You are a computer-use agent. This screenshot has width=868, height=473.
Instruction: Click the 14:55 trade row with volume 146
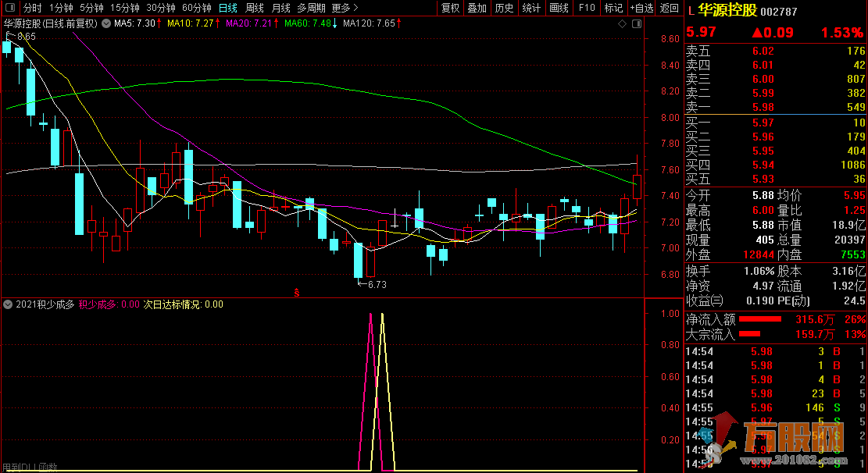point(775,407)
